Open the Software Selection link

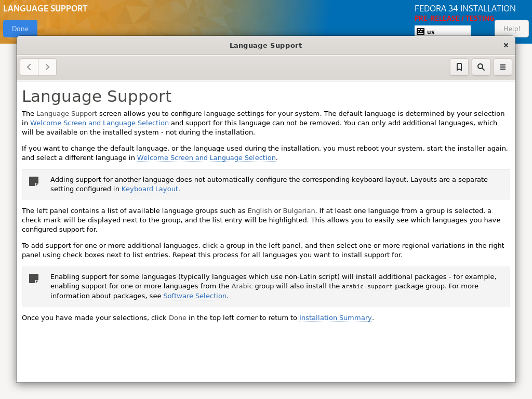(195, 296)
